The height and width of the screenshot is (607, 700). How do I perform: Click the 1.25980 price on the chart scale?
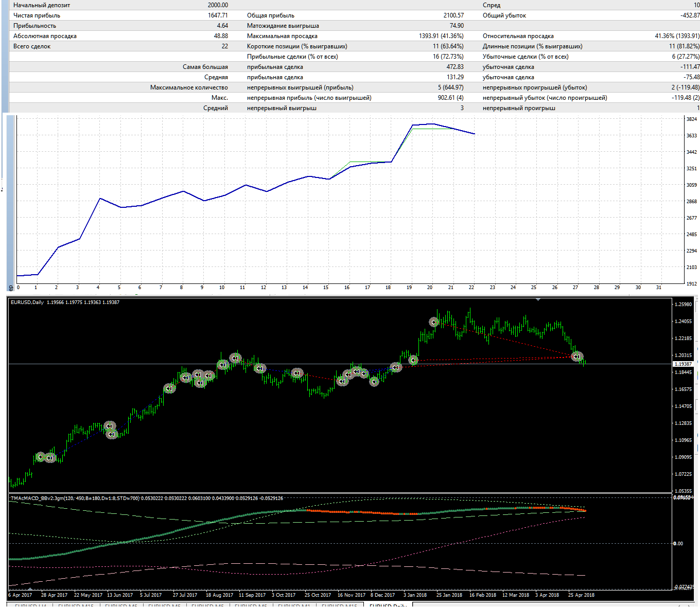click(x=684, y=305)
